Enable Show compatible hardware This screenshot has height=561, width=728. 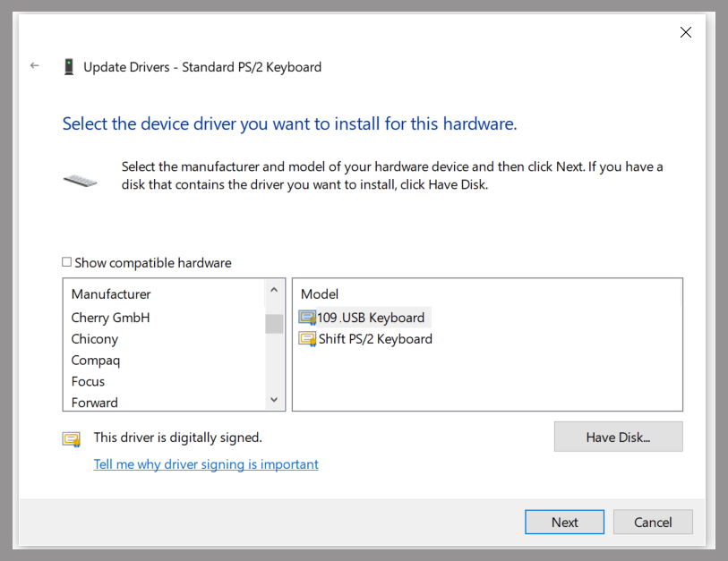pyautogui.click(x=67, y=262)
